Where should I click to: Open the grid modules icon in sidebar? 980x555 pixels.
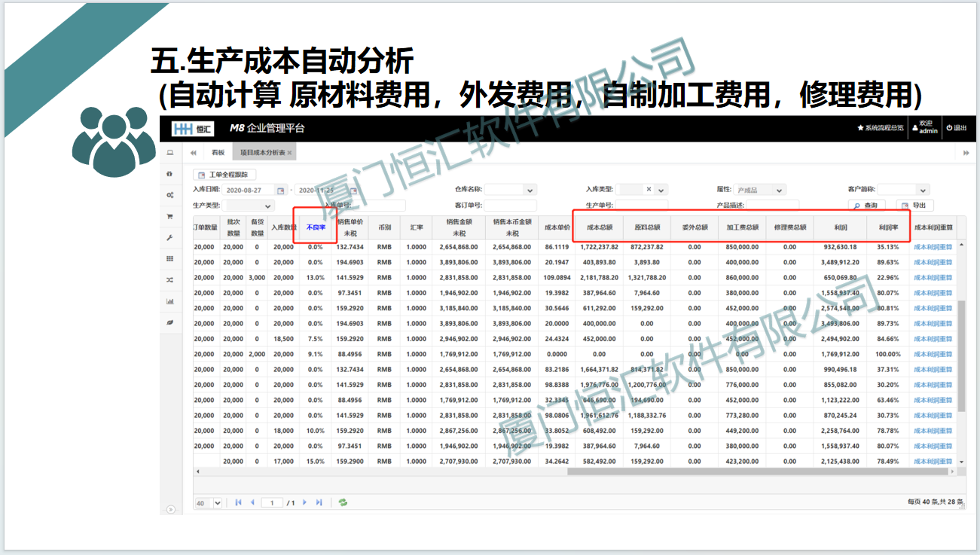169,258
